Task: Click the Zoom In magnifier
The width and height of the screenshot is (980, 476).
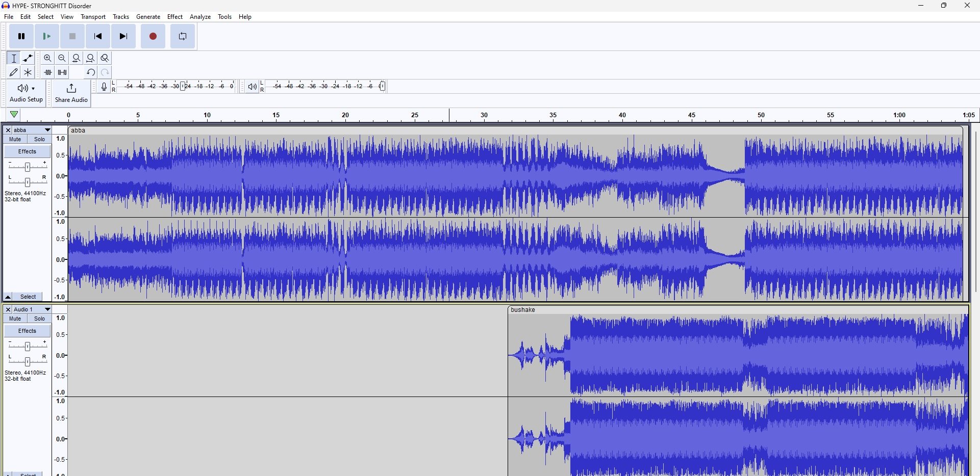Action: (48, 58)
